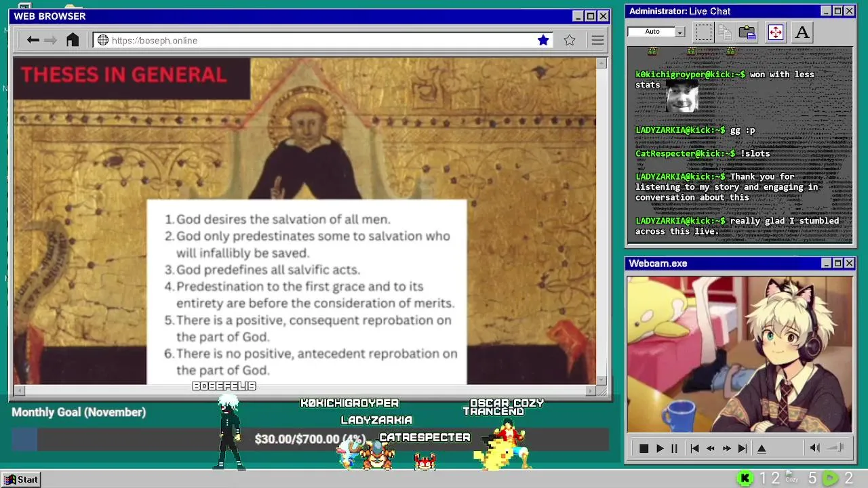Rewind the Webcam.exe video
Viewport: 868px width, 488px height.
(710, 449)
